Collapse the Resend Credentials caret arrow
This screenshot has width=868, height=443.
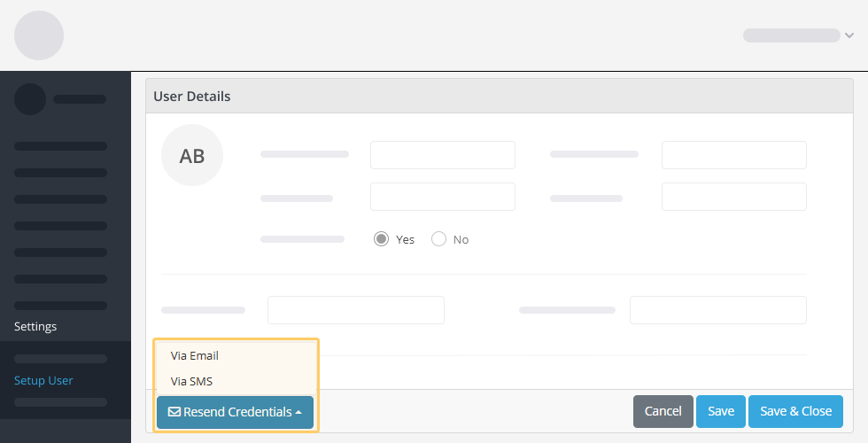(x=298, y=413)
